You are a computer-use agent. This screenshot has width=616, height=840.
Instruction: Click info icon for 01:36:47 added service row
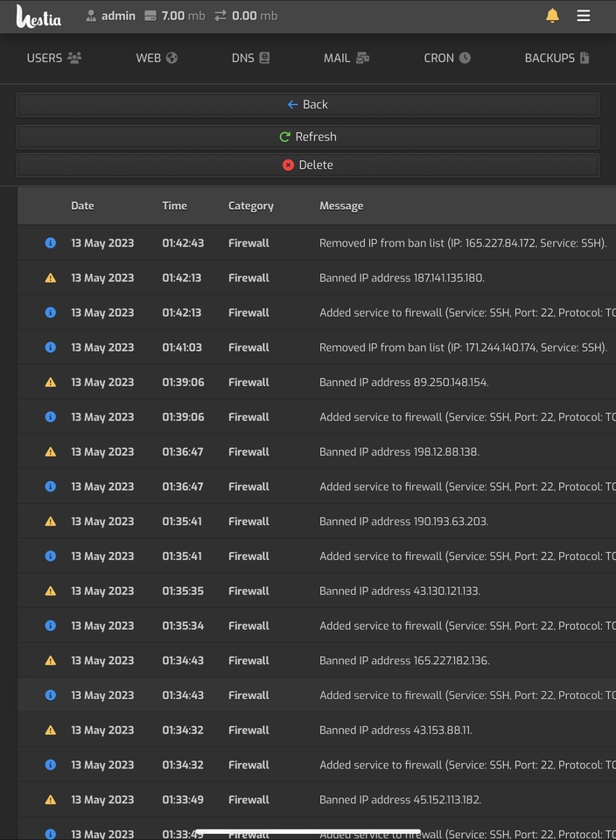click(x=51, y=486)
